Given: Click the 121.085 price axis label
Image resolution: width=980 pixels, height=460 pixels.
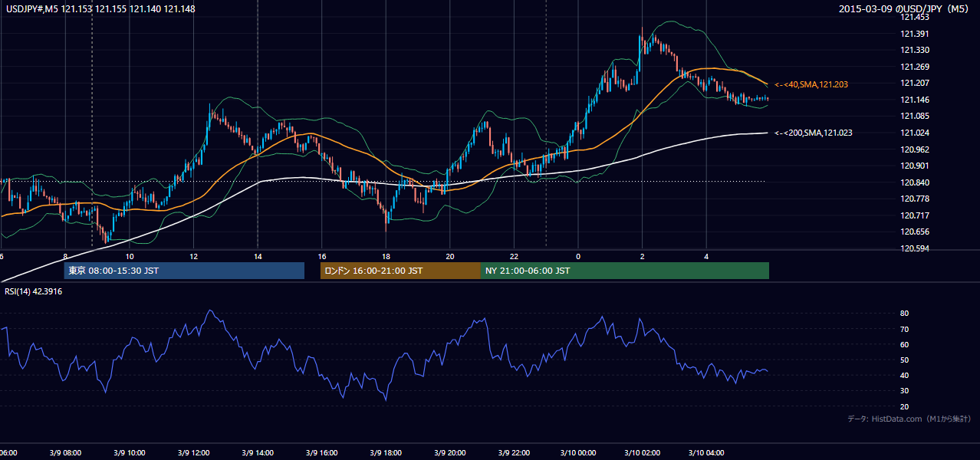Looking at the screenshot, I should pos(915,117).
